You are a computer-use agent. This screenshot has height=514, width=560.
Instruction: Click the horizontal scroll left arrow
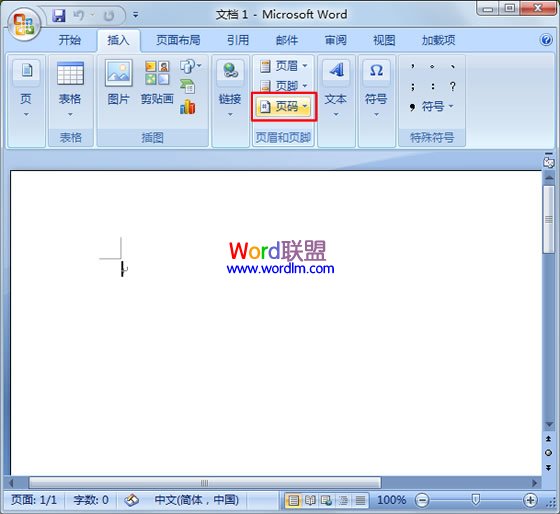click(12, 483)
